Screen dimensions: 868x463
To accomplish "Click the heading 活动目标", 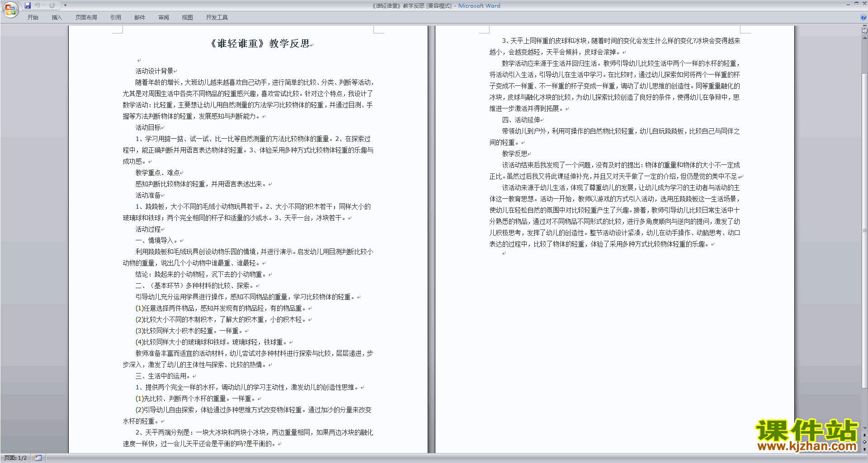I will coord(148,127).
